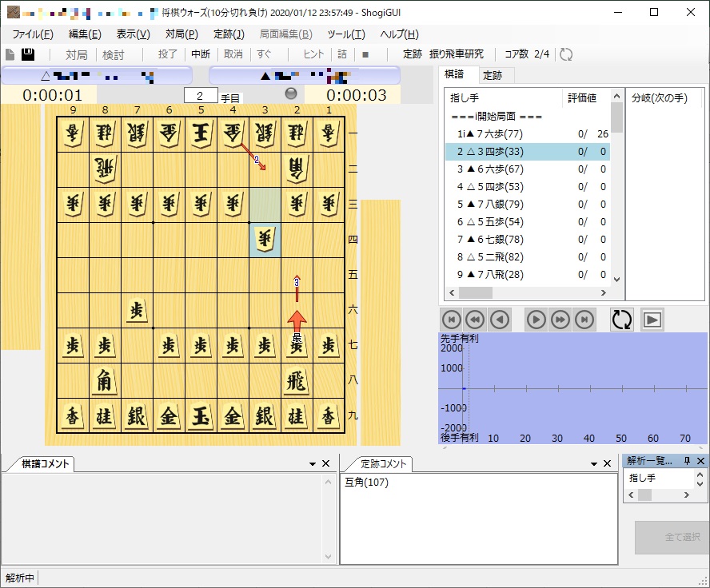Screen dimensions: 710x588
Task: Select the 棋譜コメント tab
Action: point(46,464)
